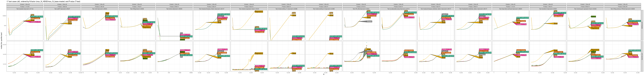644x76 pixels.
Task: Click the fread disk overhead #6925 header
Action: tap(510, 9)
